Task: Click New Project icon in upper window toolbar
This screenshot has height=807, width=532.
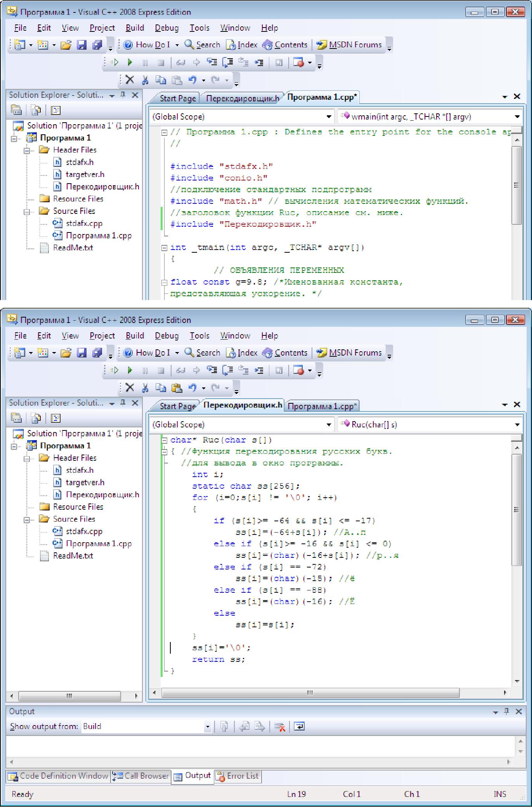Action: coord(20,45)
